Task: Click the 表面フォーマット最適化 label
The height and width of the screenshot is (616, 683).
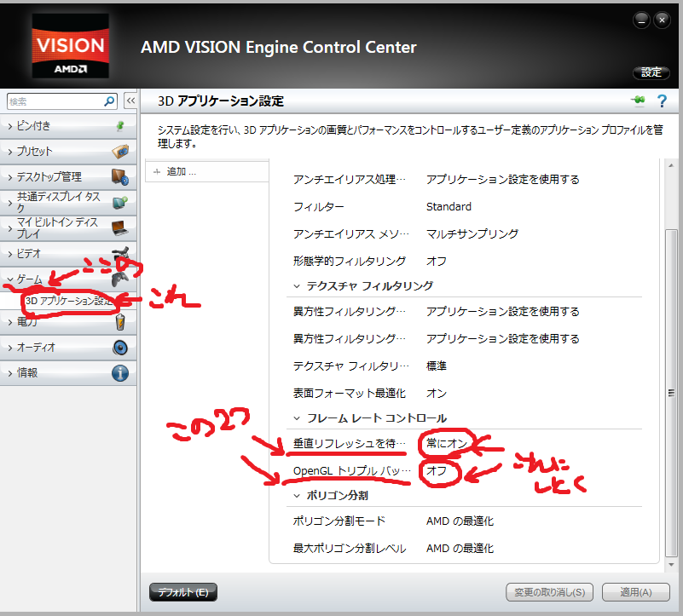Action: pyautogui.click(x=350, y=394)
